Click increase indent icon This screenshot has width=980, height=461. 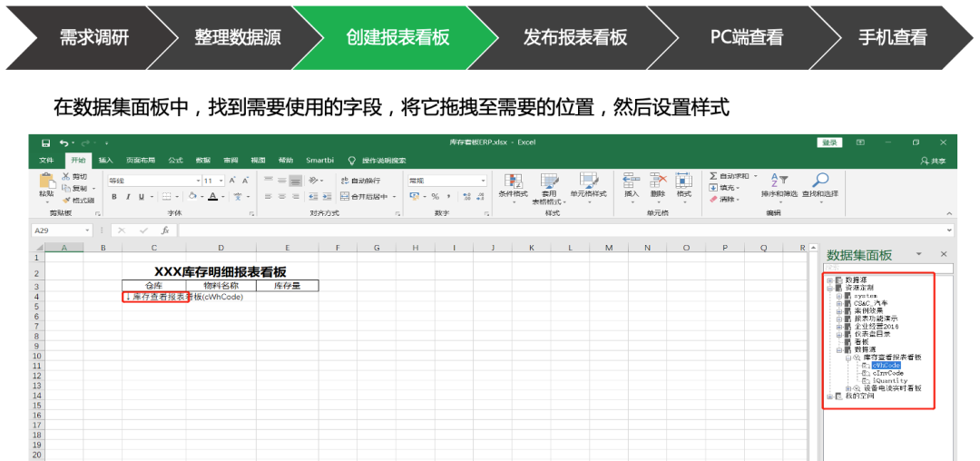pyautogui.click(x=327, y=196)
